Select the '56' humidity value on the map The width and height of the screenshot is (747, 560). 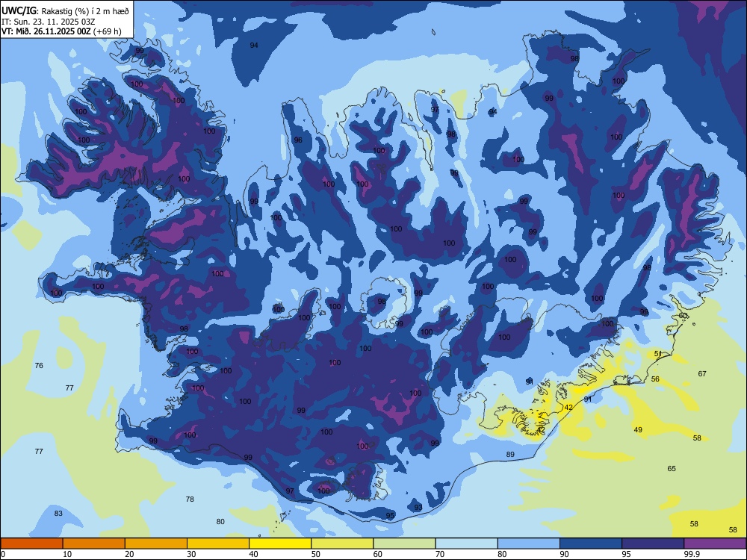pos(656,379)
